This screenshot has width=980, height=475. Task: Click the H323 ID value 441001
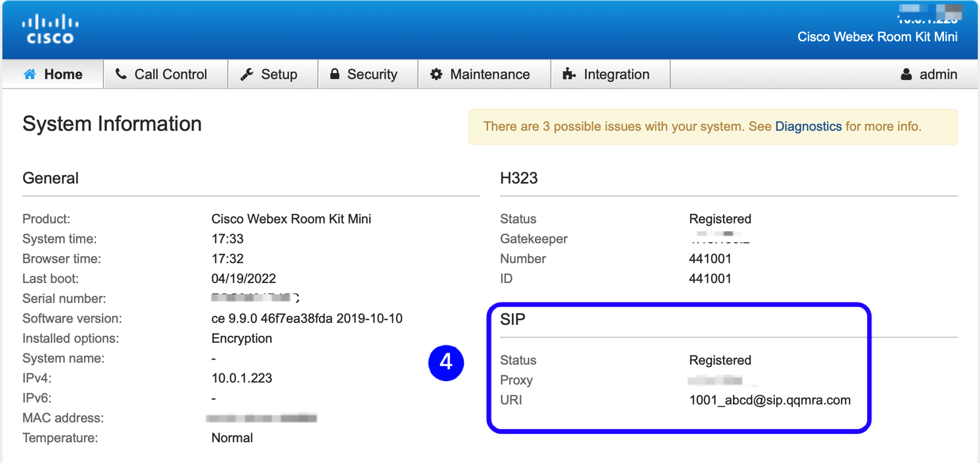click(x=710, y=279)
